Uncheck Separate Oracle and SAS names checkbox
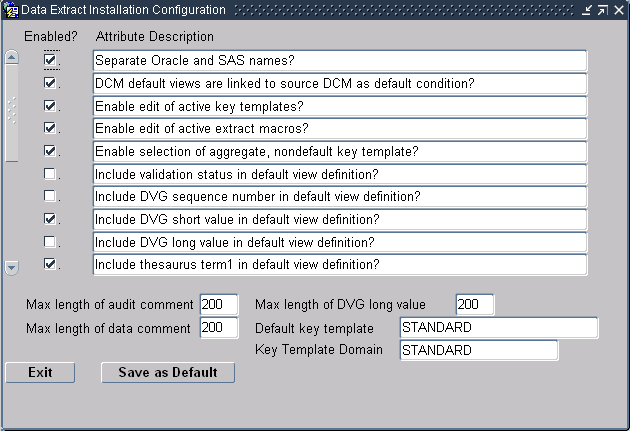 click(x=50, y=60)
